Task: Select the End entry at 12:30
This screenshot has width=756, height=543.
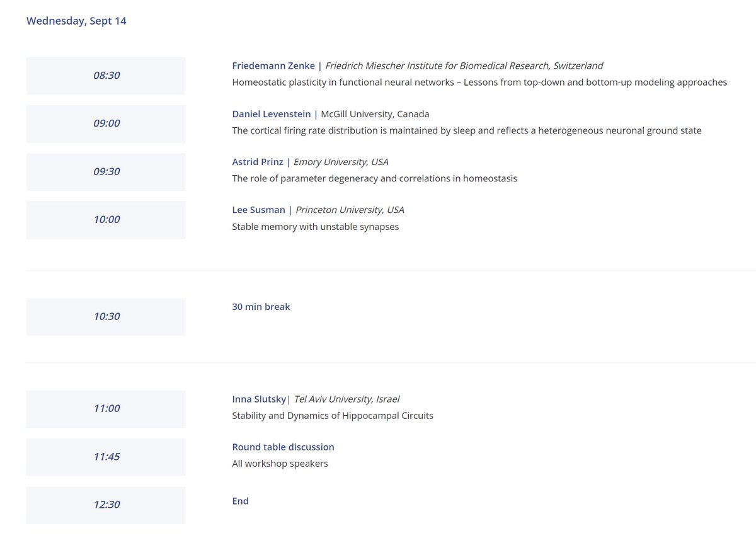Action: click(239, 501)
